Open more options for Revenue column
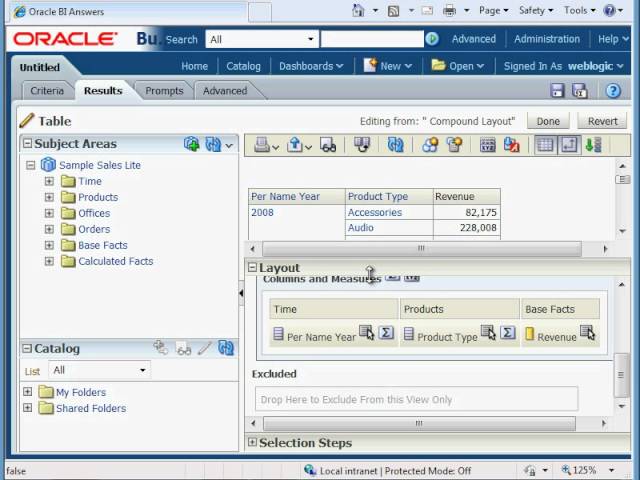Viewport: 640px width, 480px height. [x=587, y=332]
